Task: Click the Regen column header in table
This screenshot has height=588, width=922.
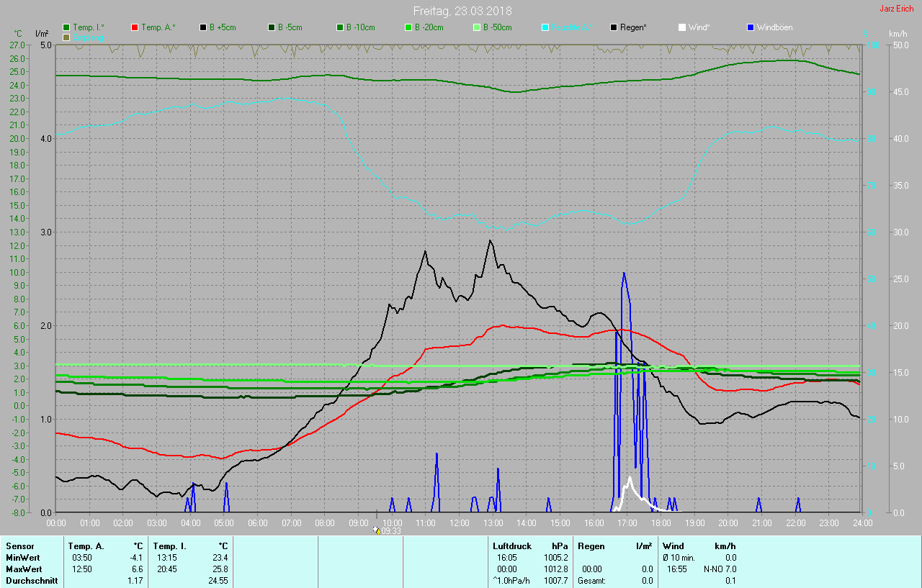Action: [591, 546]
